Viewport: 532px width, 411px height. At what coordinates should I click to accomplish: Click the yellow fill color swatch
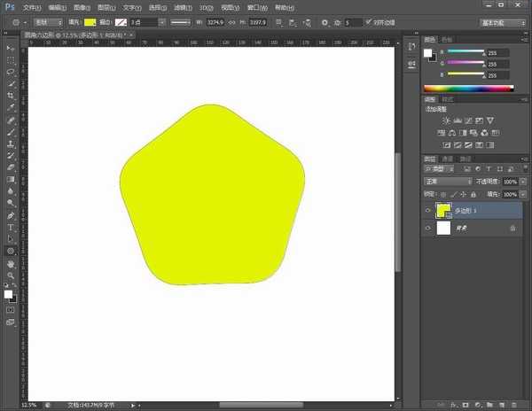[90, 21]
